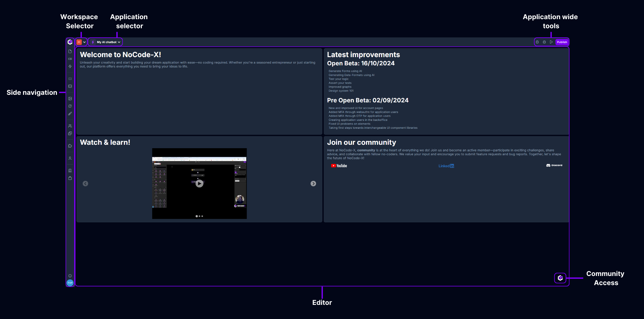
Task: Open the Discord community link
Action: point(554,165)
